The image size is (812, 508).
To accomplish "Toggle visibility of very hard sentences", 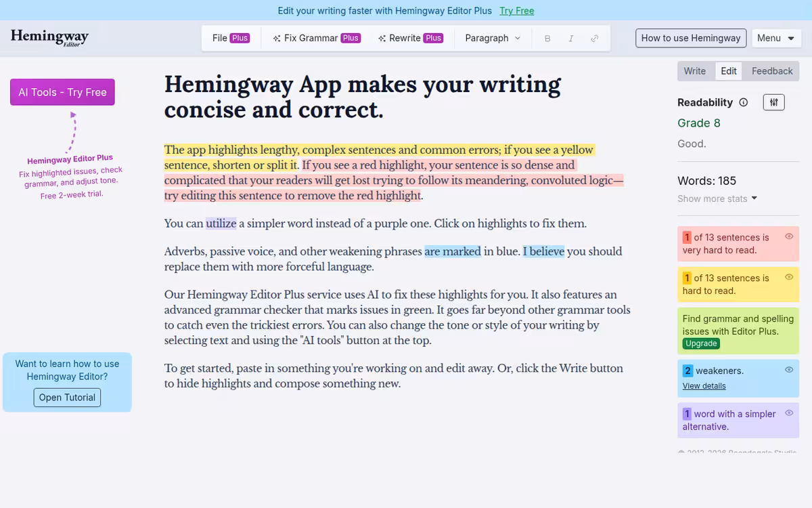I will click(x=789, y=236).
